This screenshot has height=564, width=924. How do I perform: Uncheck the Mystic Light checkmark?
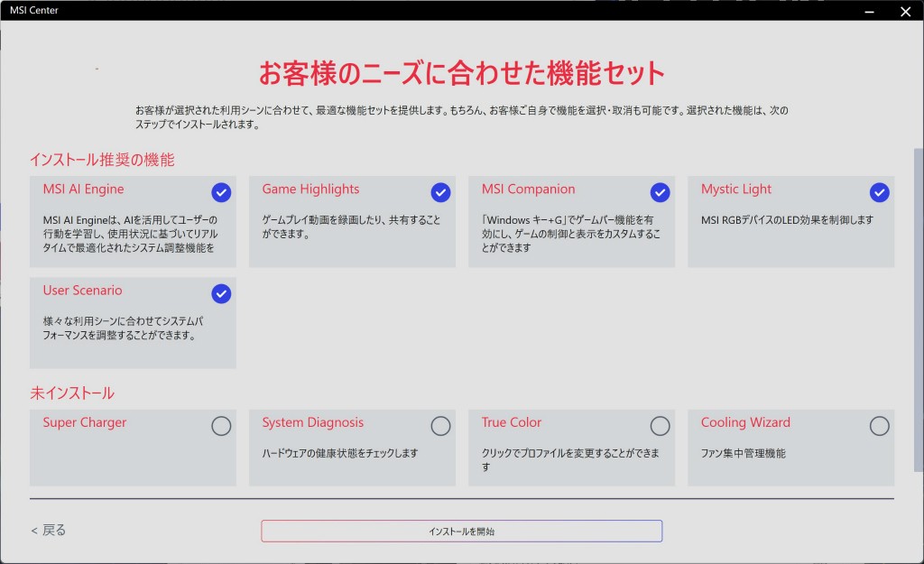pos(879,192)
